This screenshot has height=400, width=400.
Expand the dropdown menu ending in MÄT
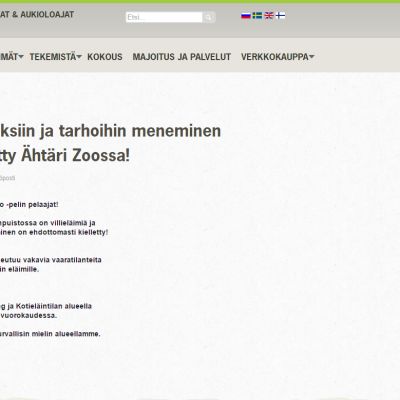click(x=12, y=57)
